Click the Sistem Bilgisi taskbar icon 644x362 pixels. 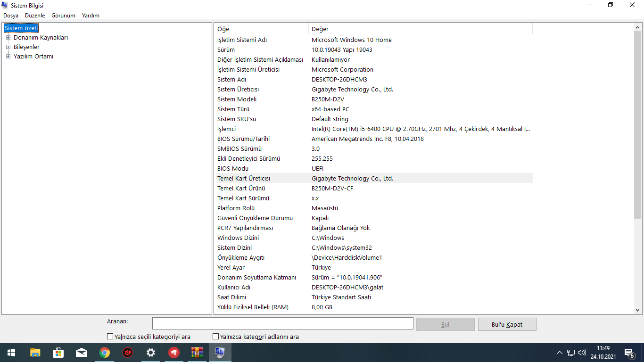(220, 353)
